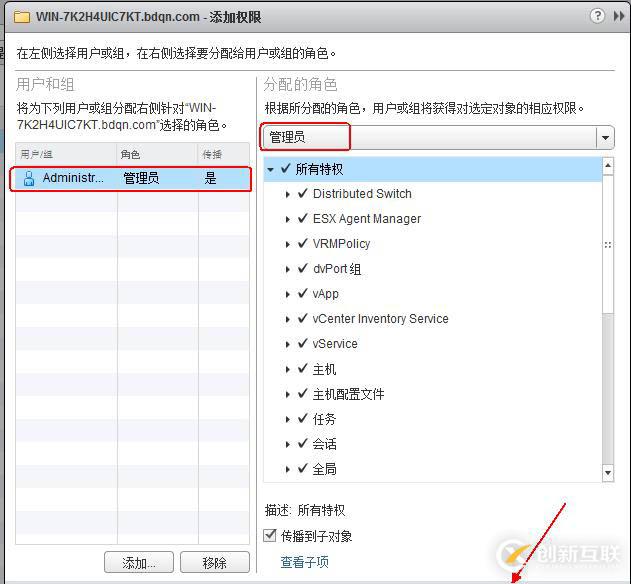Expand the 任务 node
This screenshot has width=631, height=584.
(x=287, y=419)
